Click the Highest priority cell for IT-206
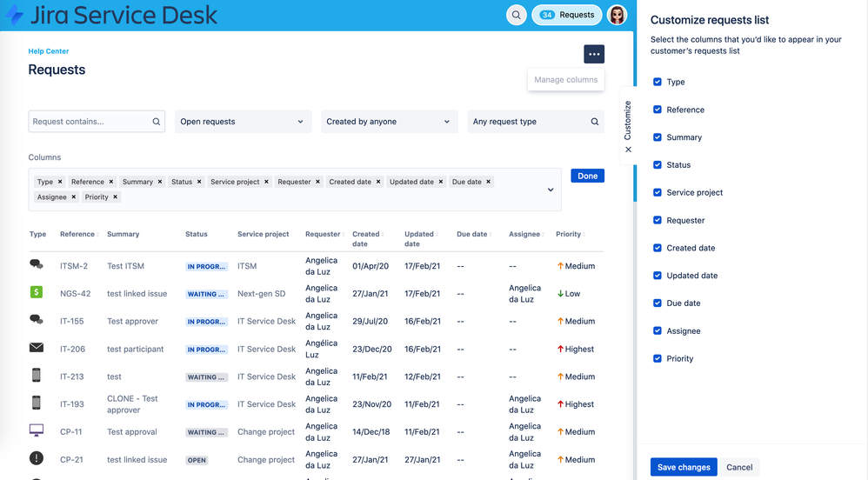868x480 pixels. pyautogui.click(x=575, y=350)
